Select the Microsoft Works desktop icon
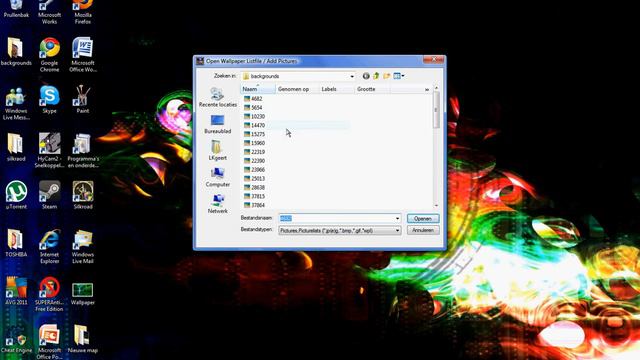The height and width of the screenshot is (360, 640). 49,11
